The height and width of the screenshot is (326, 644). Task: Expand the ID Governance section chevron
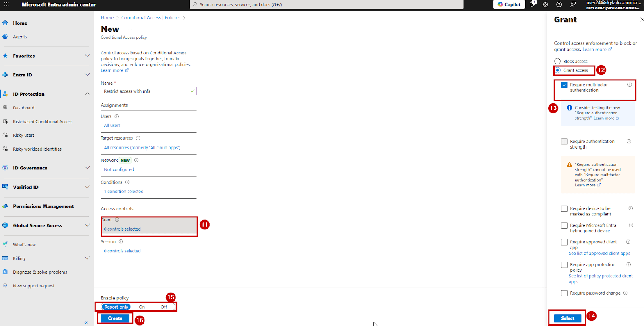(x=87, y=168)
